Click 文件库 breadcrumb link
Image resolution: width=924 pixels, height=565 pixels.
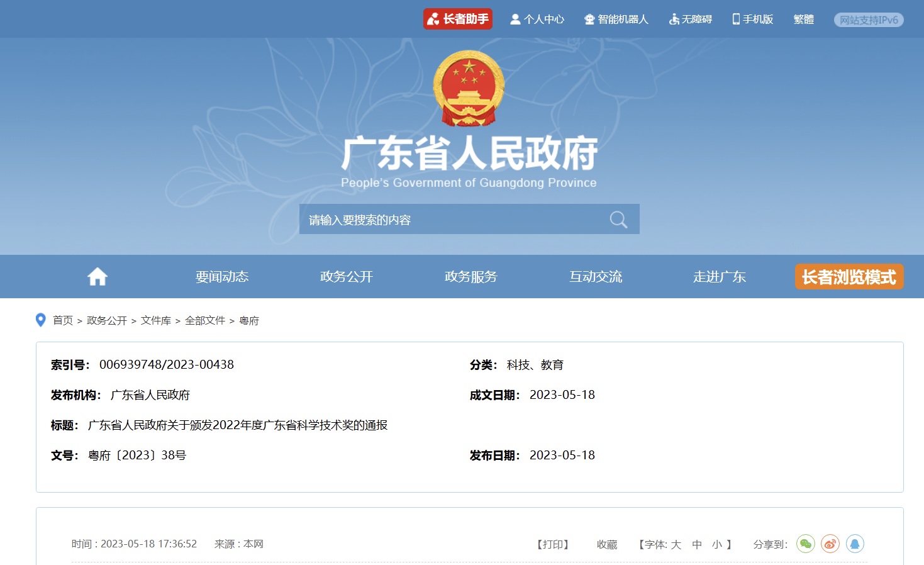pyautogui.click(x=156, y=321)
